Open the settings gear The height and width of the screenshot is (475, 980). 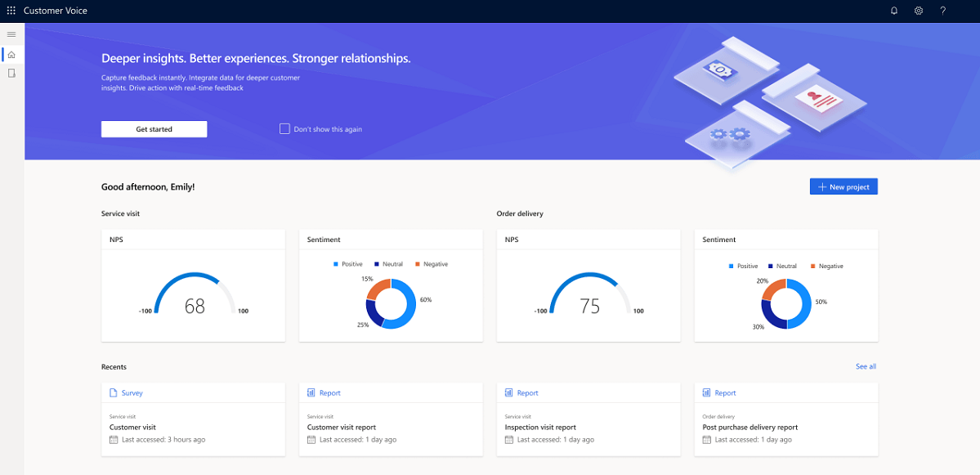pos(919,11)
